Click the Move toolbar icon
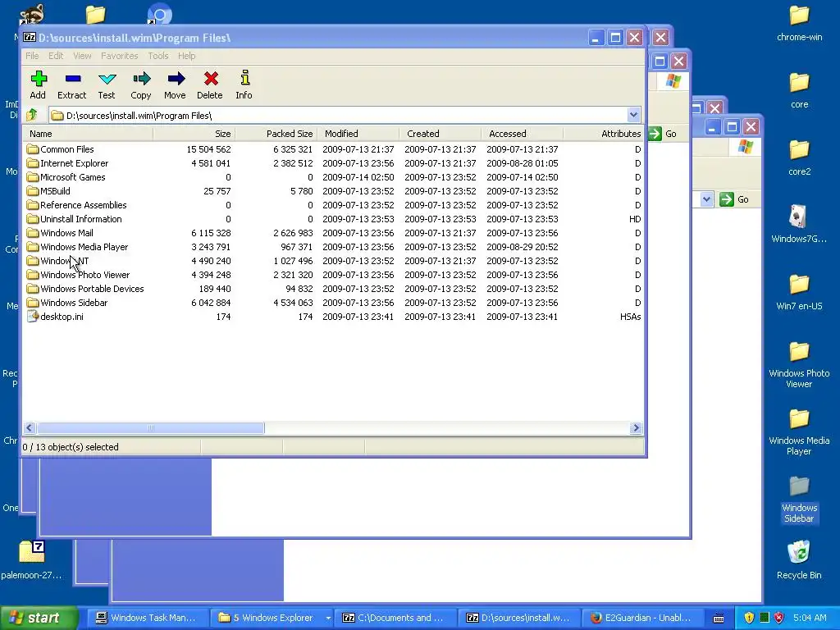Viewport: 840px width, 630px height. click(x=176, y=80)
